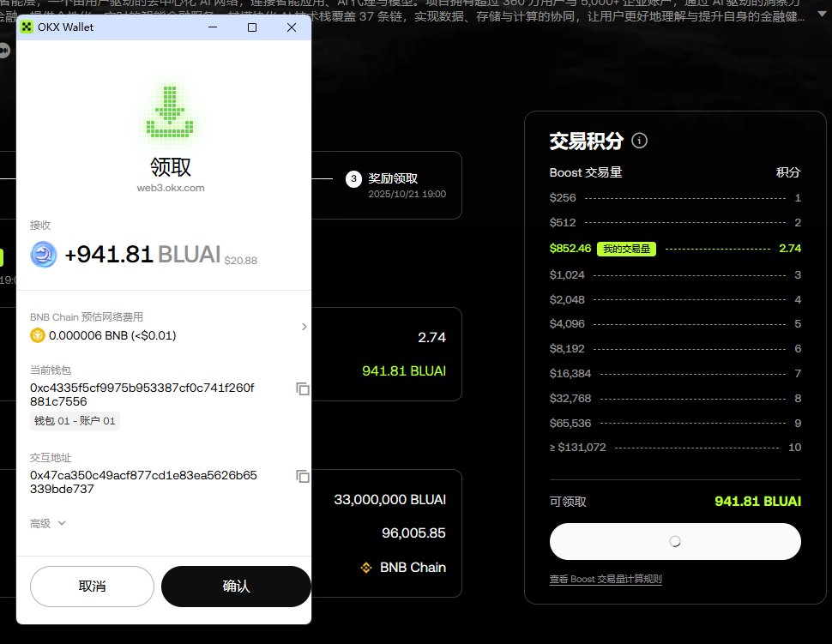
Task: Expand the 高级 advanced section
Action: (x=48, y=524)
